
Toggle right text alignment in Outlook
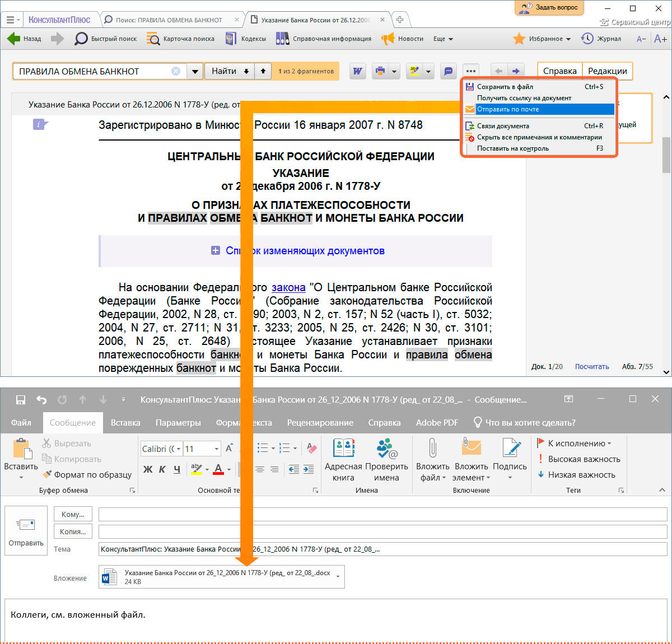(274, 469)
